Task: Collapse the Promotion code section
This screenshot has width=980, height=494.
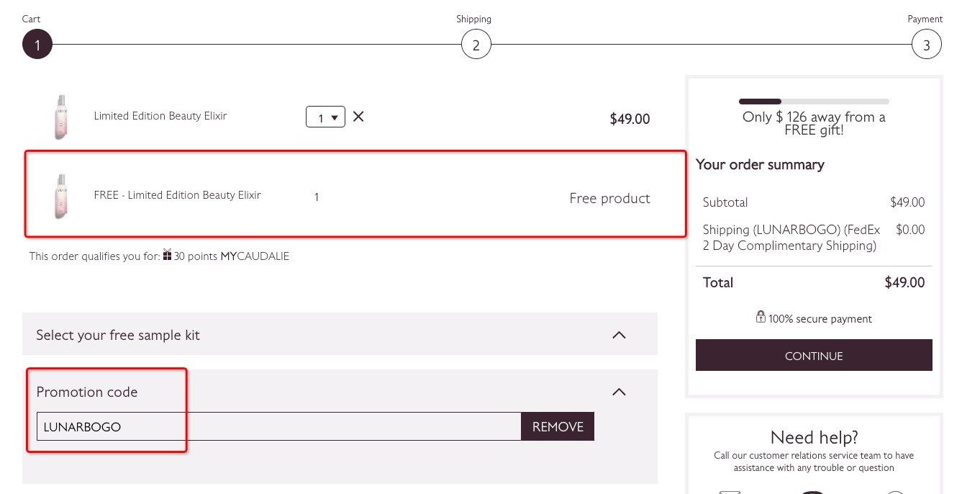Action: (x=619, y=392)
